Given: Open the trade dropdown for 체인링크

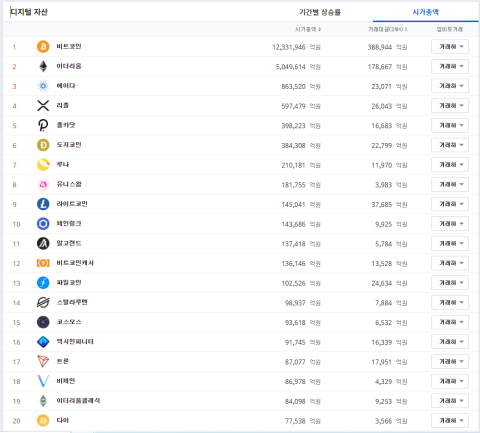Looking at the screenshot, I should pos(450,224).
